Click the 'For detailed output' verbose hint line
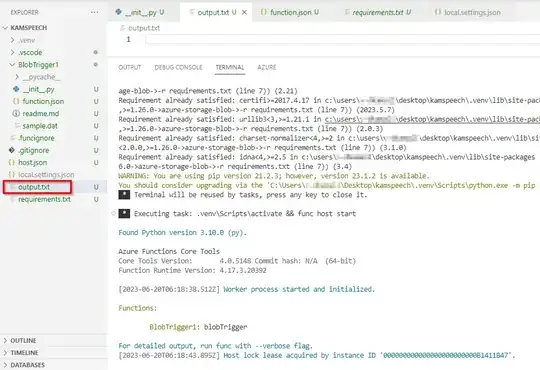 pos(216,346)
